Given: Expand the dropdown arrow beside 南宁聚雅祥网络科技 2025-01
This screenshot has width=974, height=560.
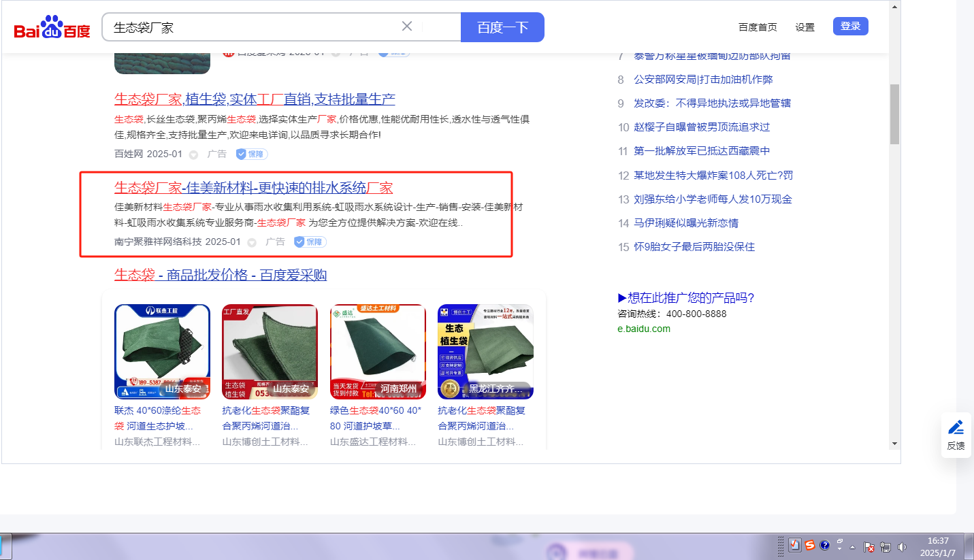Looking at the screenshot, I should [252, 242].
